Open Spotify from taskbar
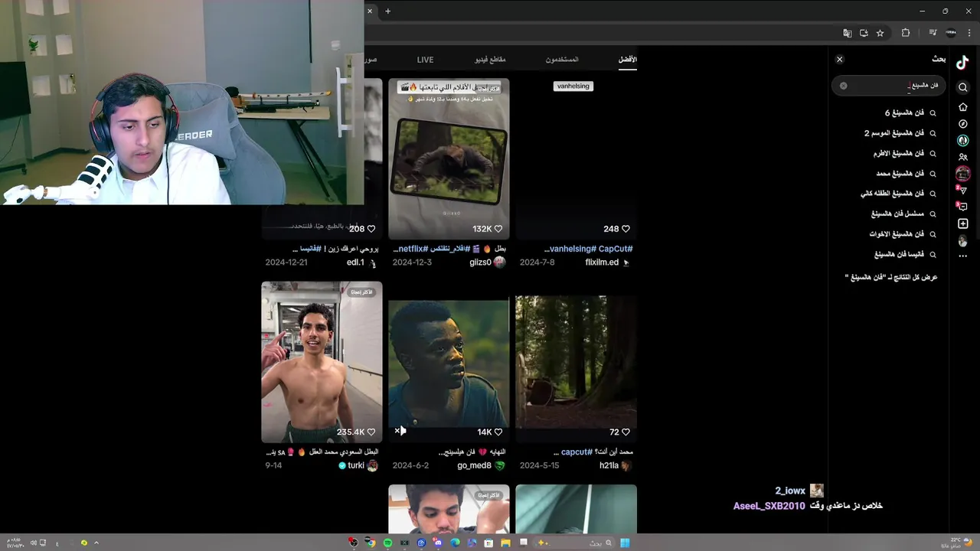 pos(387,543)
